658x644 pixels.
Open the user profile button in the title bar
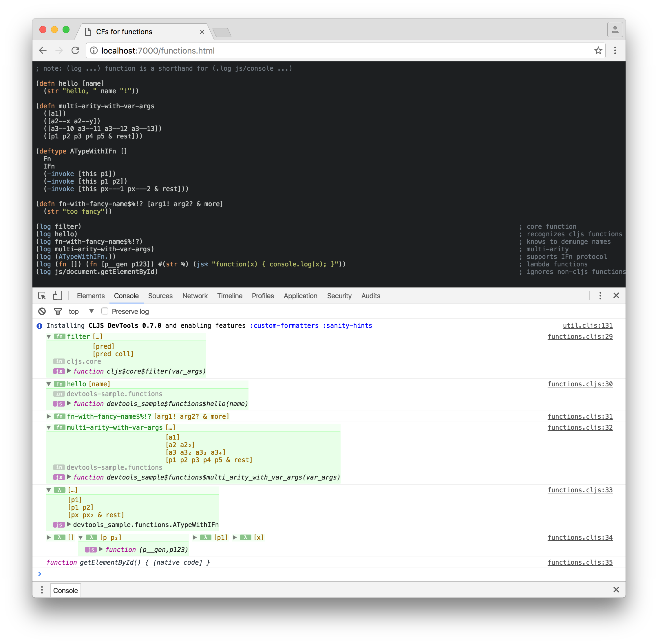[x=615, y=30]
